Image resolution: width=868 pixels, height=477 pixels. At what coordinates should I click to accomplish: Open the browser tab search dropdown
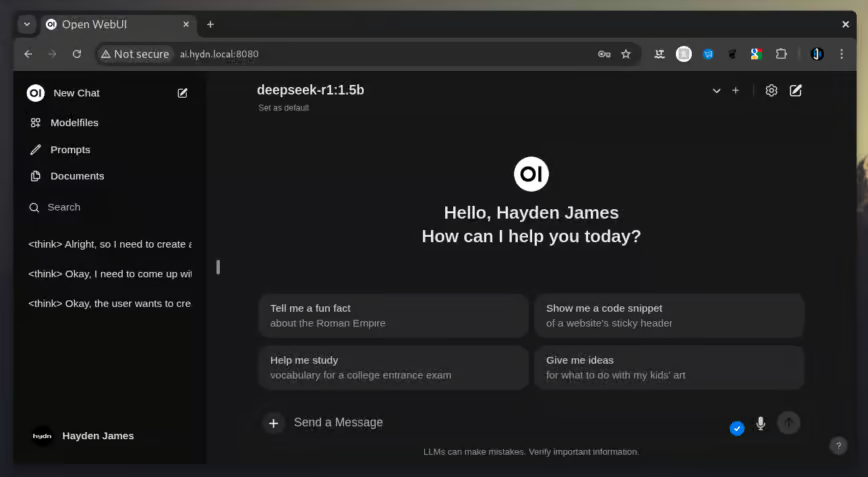click(x=26, y=24)
